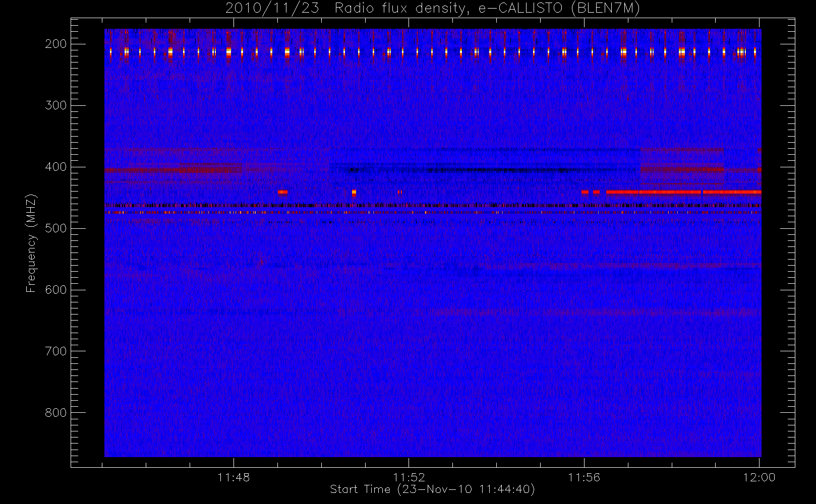Viewport: 816px width, 504px height.
Task: Click the 400 frequency tick label
Action: tap(56, 167)
